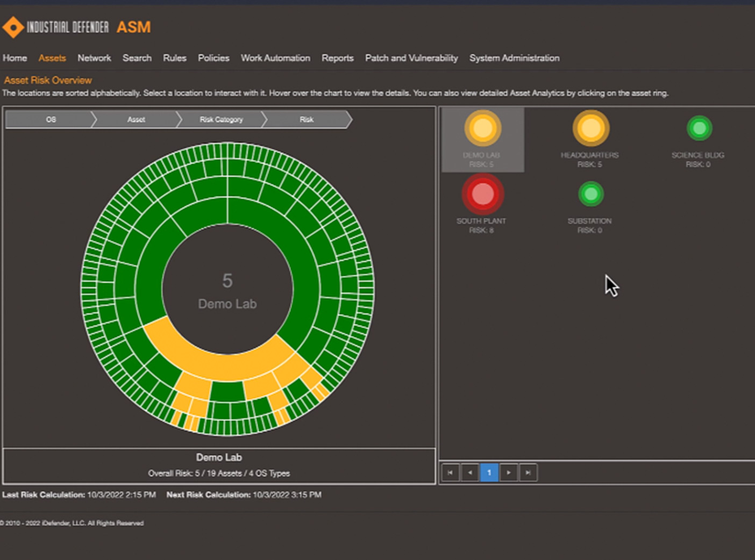
Task: Open the Patch and Vulnerability section
Action: pos(411,58)
